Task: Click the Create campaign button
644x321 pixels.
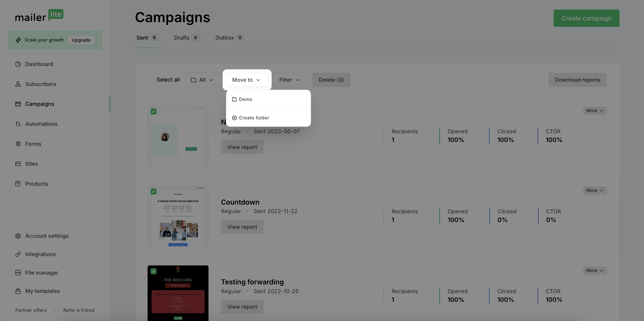Action: 586,18
